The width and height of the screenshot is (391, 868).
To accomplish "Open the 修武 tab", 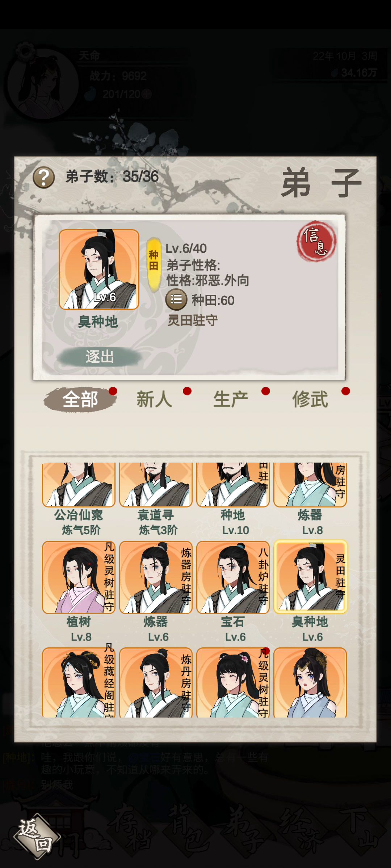I will (x=310, y=399).
